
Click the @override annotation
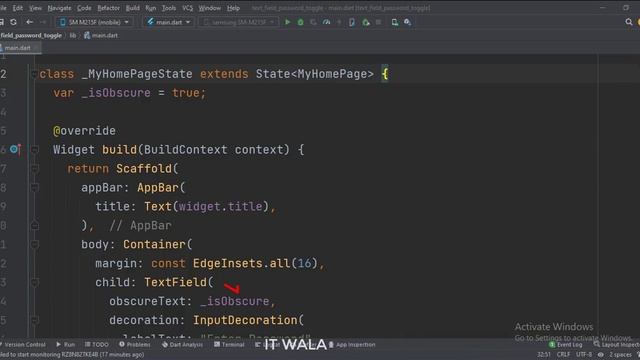(84, 131)
